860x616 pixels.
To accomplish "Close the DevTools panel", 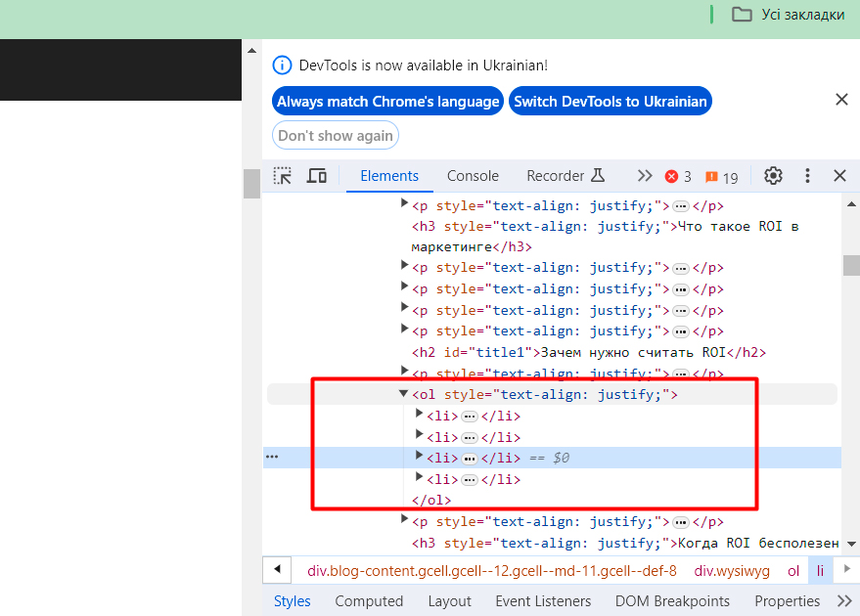I will click(839, 176).
